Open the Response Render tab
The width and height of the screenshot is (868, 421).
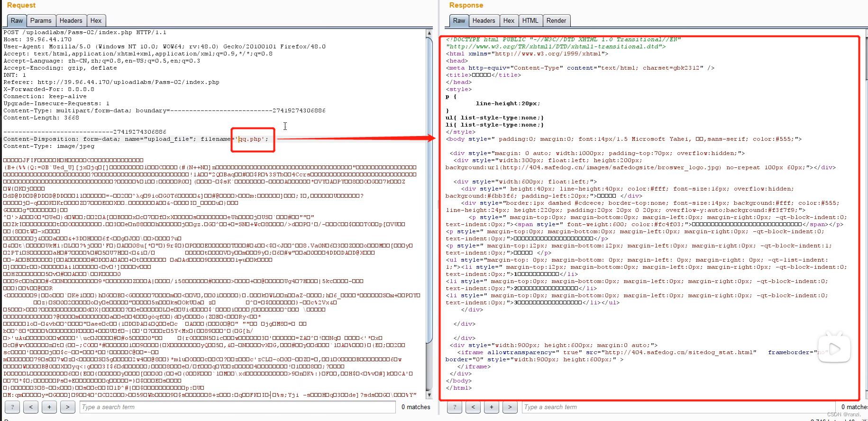pyautogui.click(x=556, y=21)
